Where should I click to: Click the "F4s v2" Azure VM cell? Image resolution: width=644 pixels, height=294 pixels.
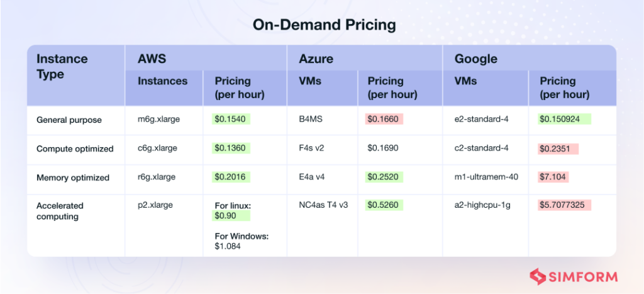[x=312, y=148]
